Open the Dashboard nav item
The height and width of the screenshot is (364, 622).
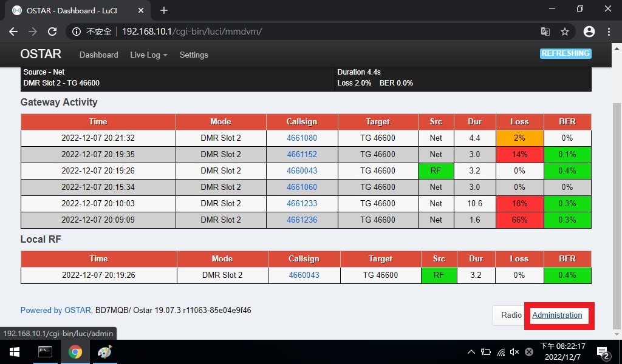click(99, 55)
